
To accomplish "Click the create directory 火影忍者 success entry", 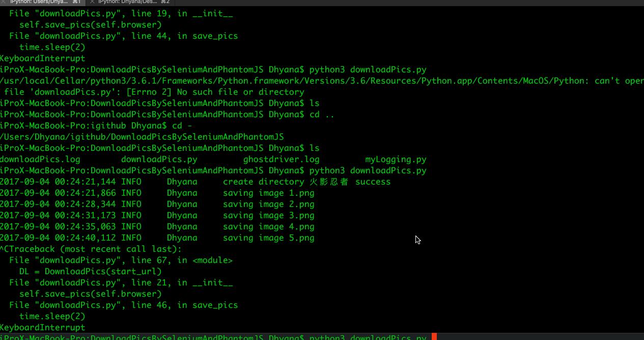I will [x=307, y=181].
